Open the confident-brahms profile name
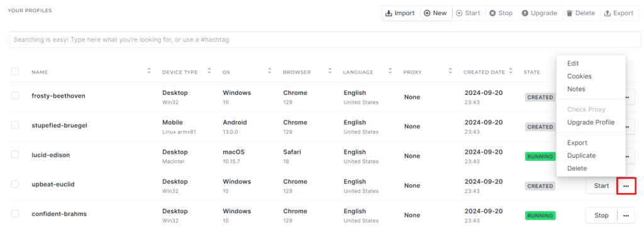The width and height of the screenshot is (644, 232). click(59, 214)
